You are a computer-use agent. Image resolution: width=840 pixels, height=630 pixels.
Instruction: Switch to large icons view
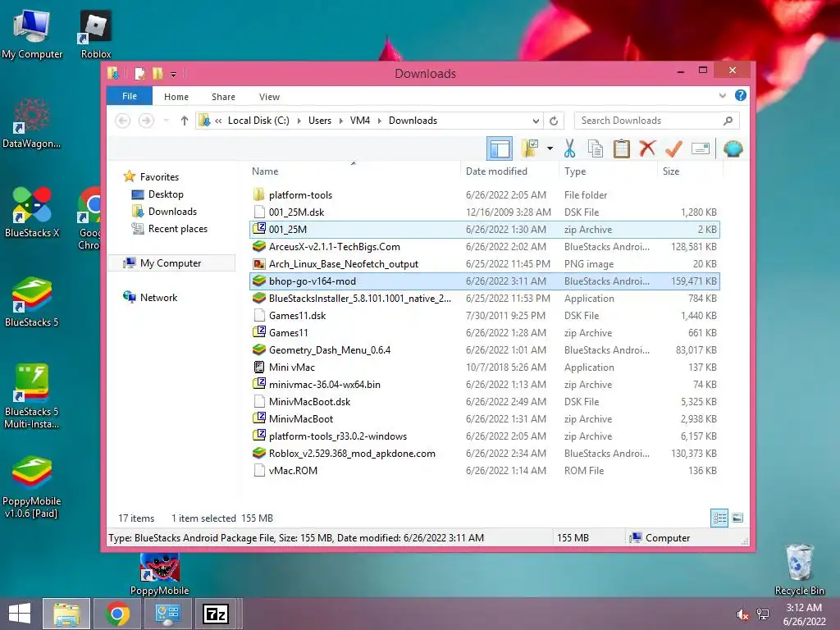(x=737, y=518)
